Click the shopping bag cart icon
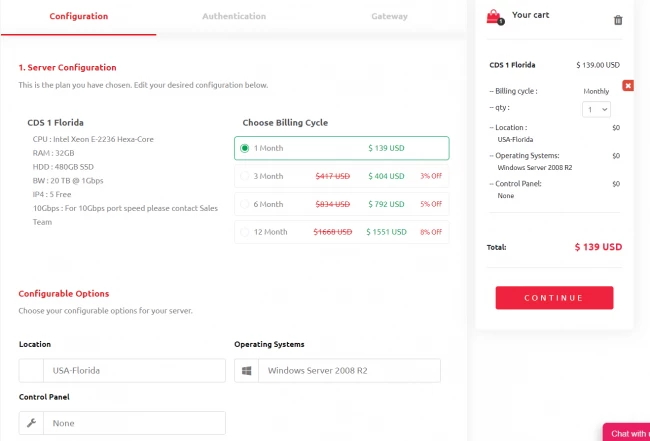This screenshot has width=650, height=441. [495, 17]
